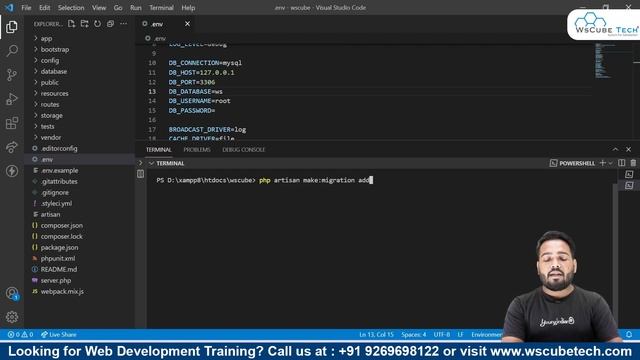Open the Search view in activity bar
The image size is (640, 360).
click(12, 51)
